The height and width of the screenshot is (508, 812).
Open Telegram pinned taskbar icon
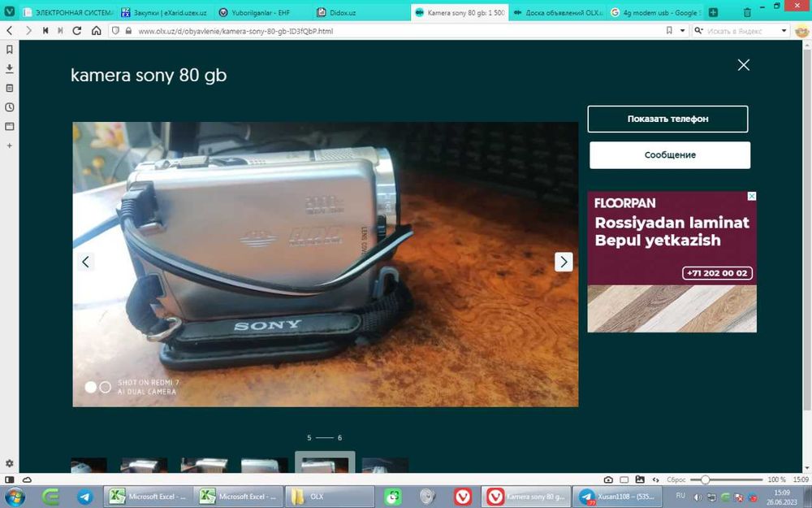(x=85, y=497)
